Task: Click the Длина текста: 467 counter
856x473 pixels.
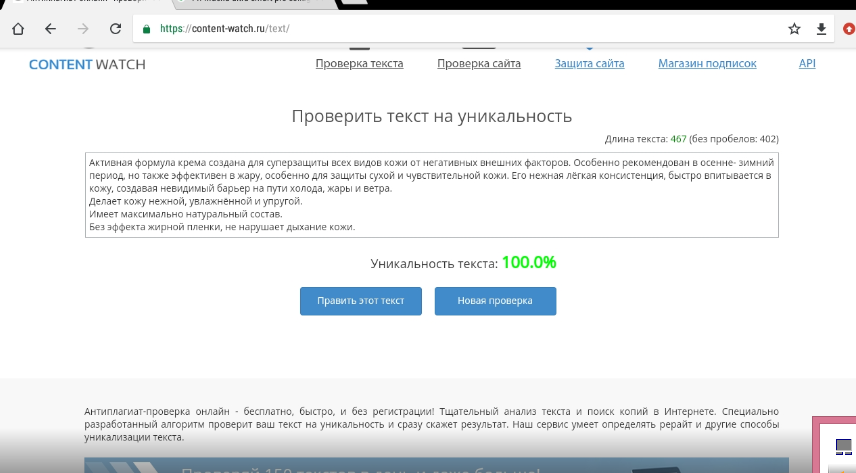Action: pos(691,139)
